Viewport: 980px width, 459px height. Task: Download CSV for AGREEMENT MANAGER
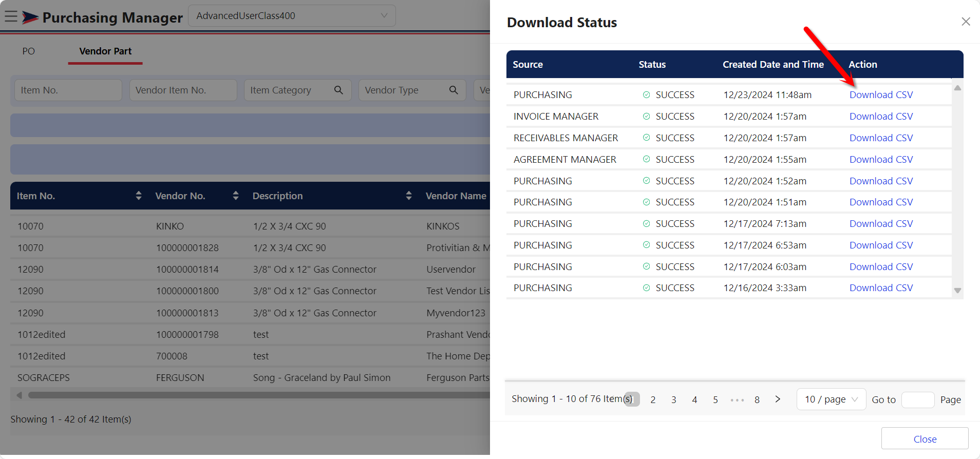point(881,160)
